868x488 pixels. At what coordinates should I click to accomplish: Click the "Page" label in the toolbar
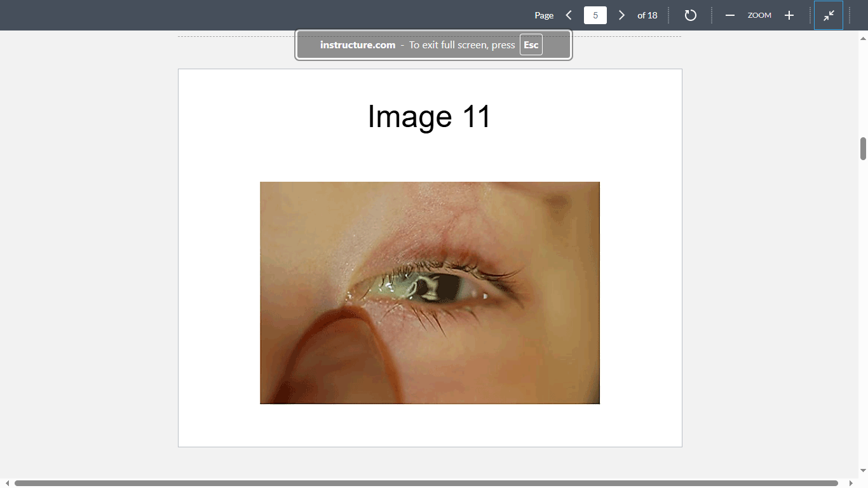click(544, 15)
